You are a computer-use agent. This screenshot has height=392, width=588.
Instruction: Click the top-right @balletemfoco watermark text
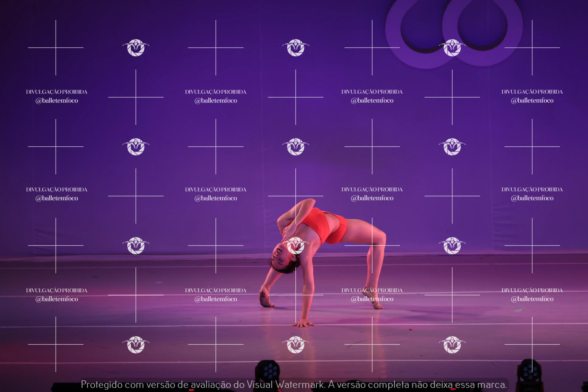(532, 101)
